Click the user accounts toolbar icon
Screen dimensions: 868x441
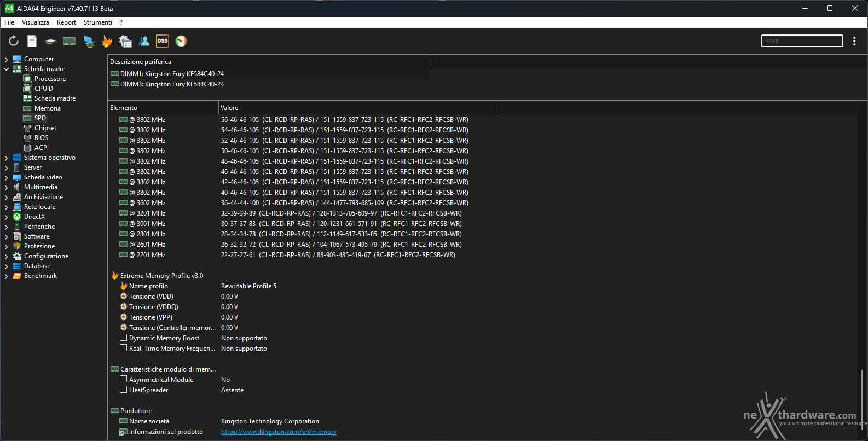[144, 41]
